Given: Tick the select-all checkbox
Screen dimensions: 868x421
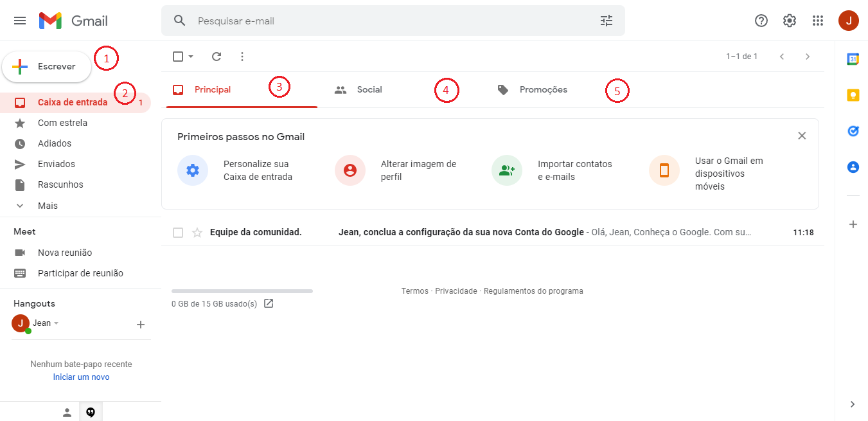Looking at the screenshot, I should [178, 57].
